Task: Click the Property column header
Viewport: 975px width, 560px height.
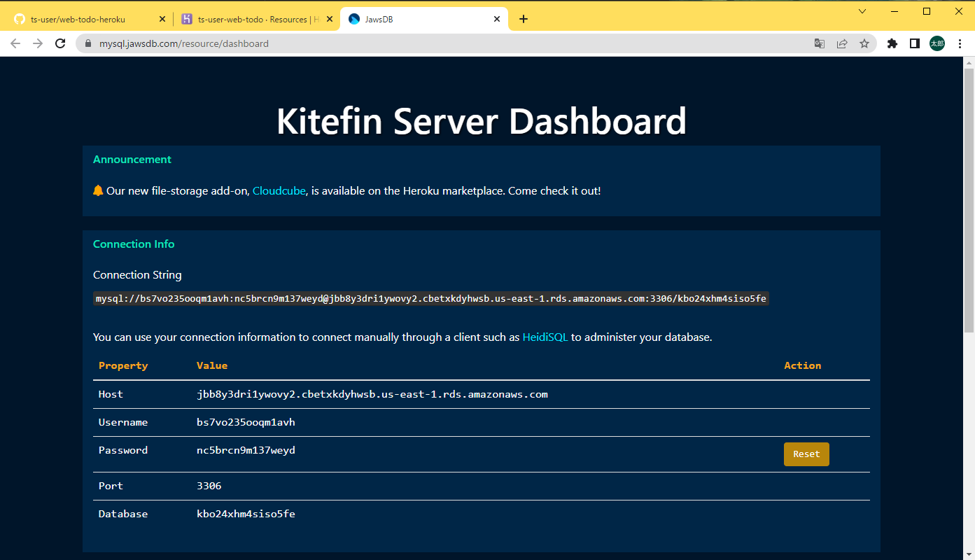Action: tap(123, 365)
